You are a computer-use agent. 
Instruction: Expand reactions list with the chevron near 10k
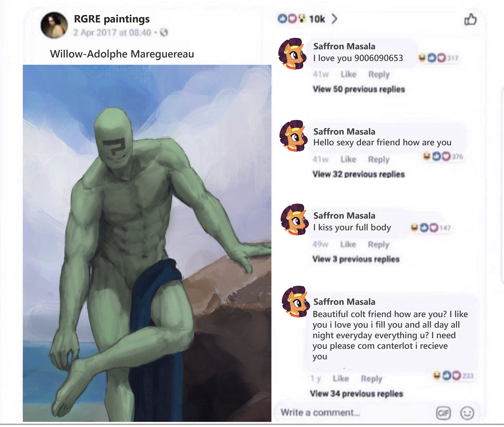335,19
